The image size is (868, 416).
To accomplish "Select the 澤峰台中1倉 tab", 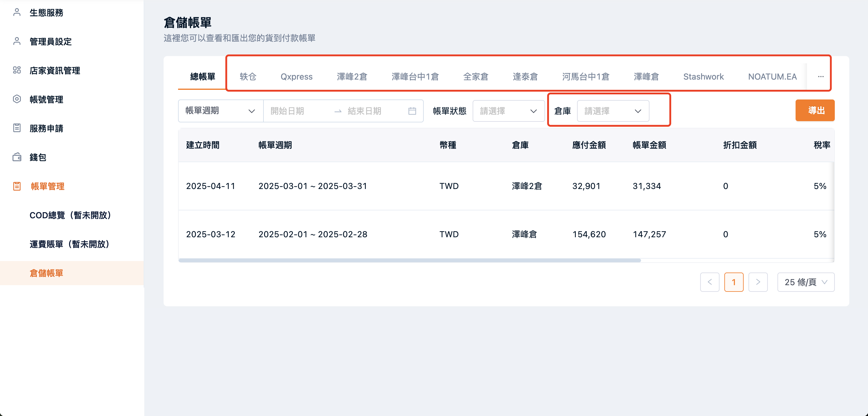I will click(x=415, y=77).
